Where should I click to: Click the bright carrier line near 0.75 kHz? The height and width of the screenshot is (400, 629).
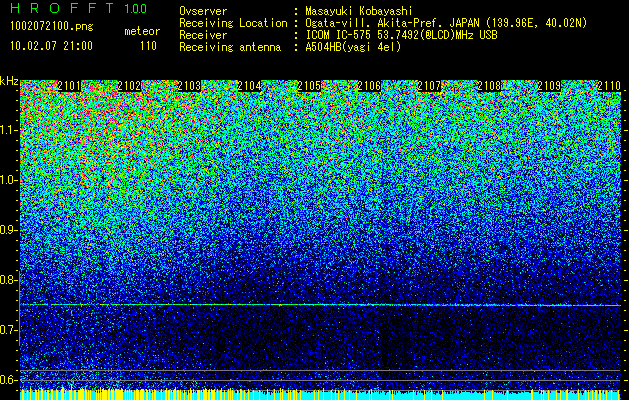[321, 305]
